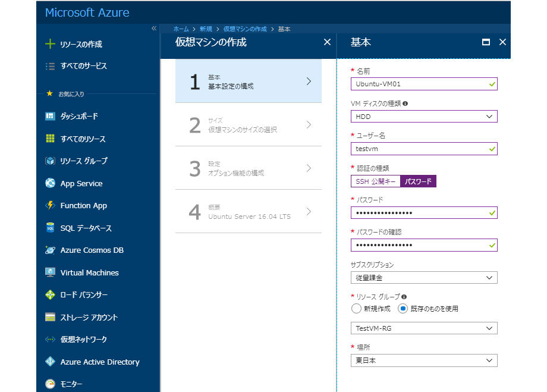This screenshot has width=547, height=392.
Task: Select SSH 公開キー authentication type
Action: pos(376,181)
